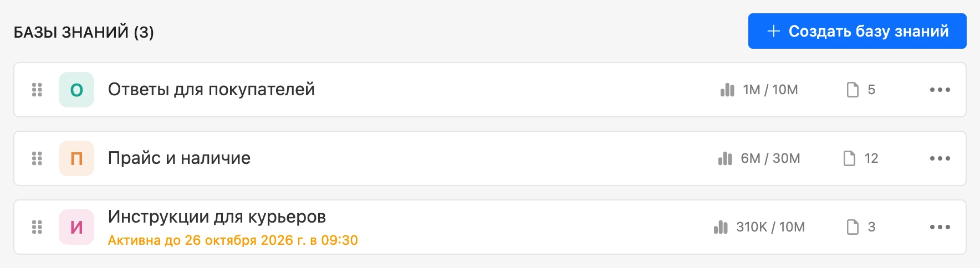Open the Прайс и наличие knowledge base

[179, 158]
